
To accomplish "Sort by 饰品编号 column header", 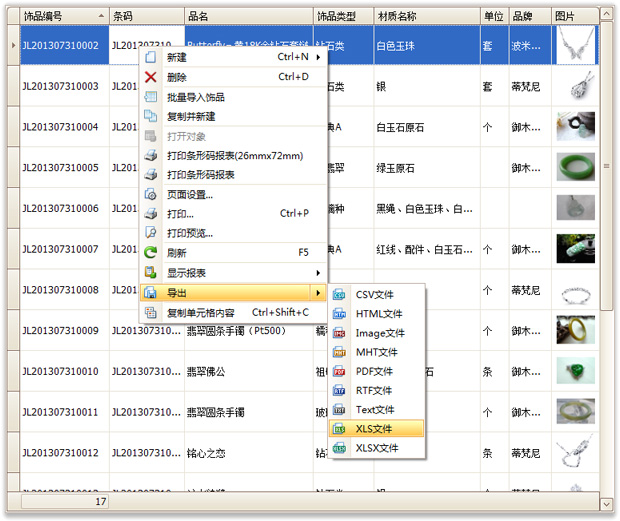I will 58,17.
